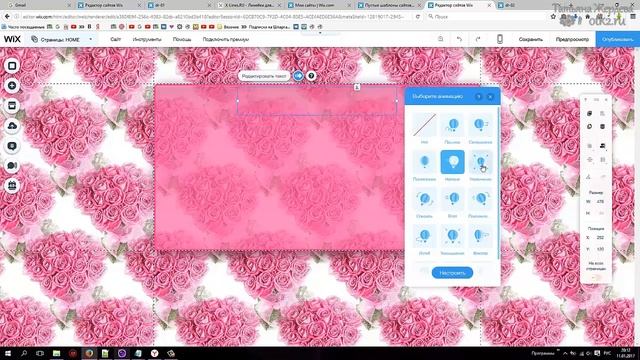
Task: Select the spin balloon animation in third row left
Action: (x=424, y=199)
